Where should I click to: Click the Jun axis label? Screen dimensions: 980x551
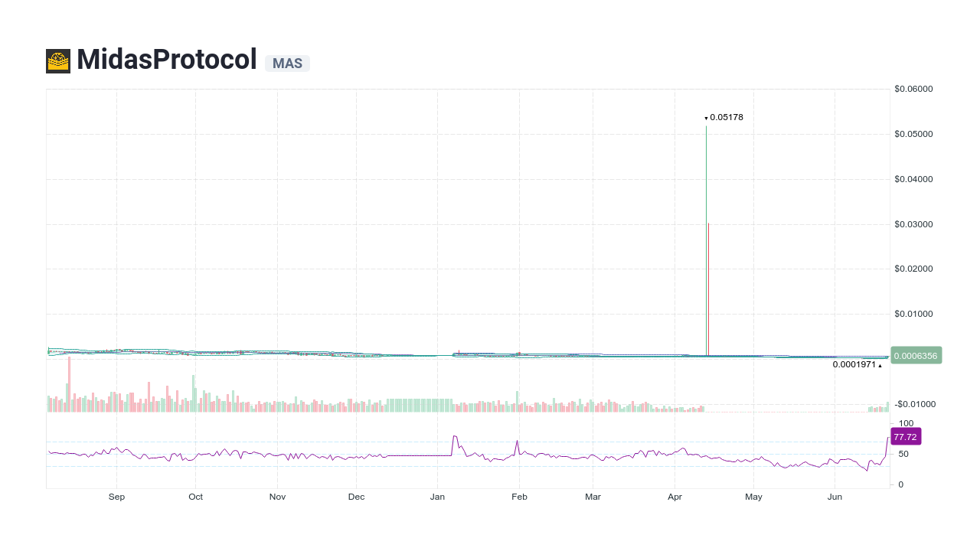[835, 497]
